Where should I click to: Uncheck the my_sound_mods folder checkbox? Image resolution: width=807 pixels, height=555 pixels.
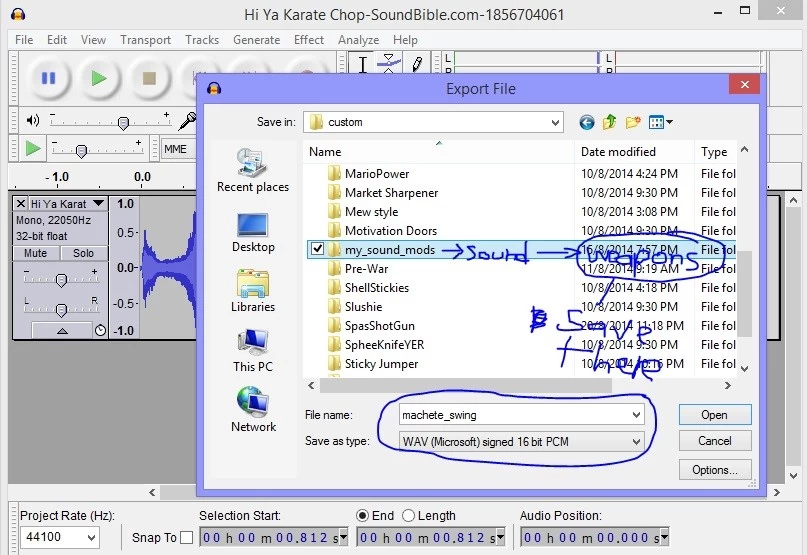click(318, 250)
